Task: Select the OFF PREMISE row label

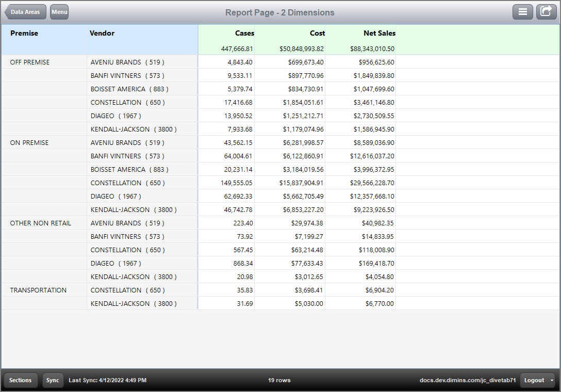Action: point(30,62)
